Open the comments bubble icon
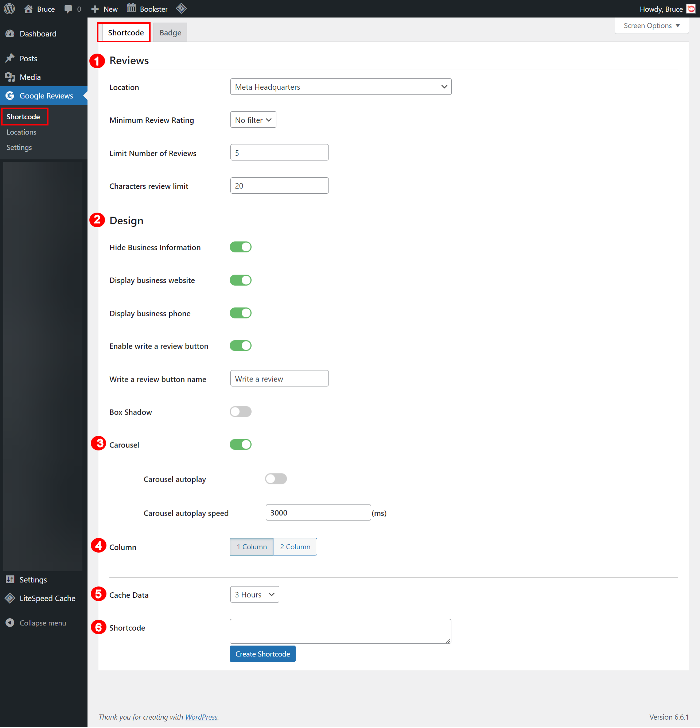This screenshot has width=700, height=728. coord(68,9)
